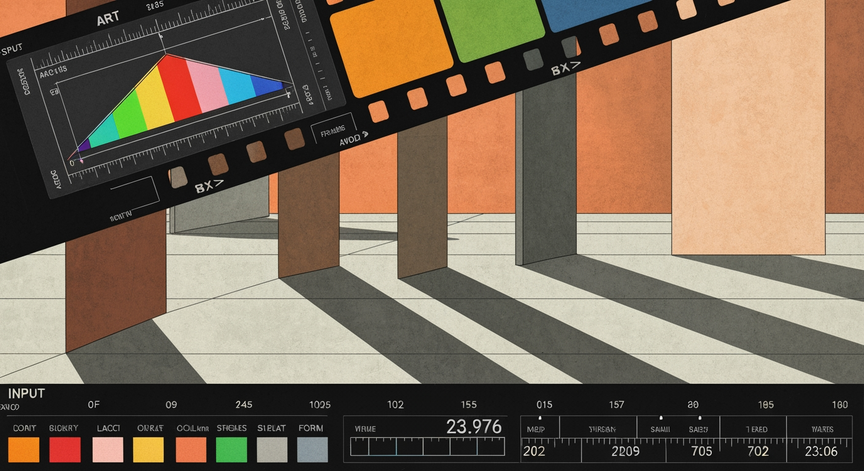The height and width of the screenshot is (471, 864).
Task: Click the INPUT panel heading
Action: point(26,394)
